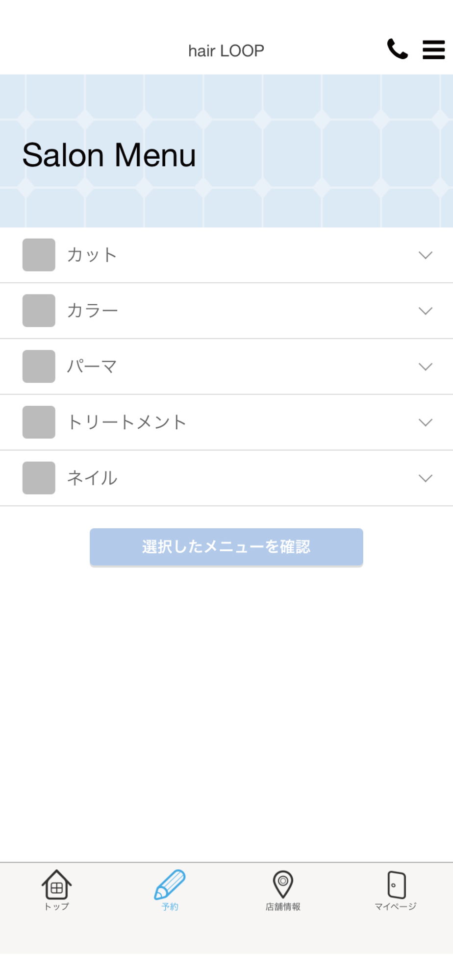The image size is (453, 980).
Task: Select the トリートメント row label
Action: pyautogui.click(x=127, y=422)
